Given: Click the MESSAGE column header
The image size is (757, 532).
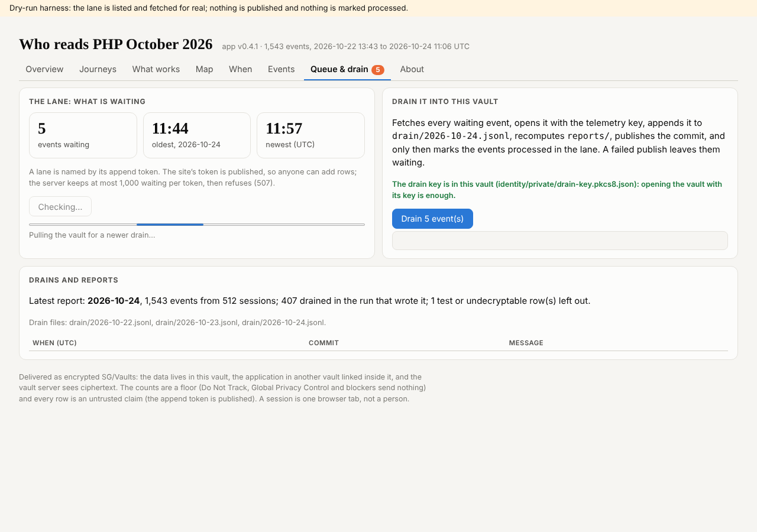Looking at the screenshot, I should pyautogui.click(x=526, y=343).
